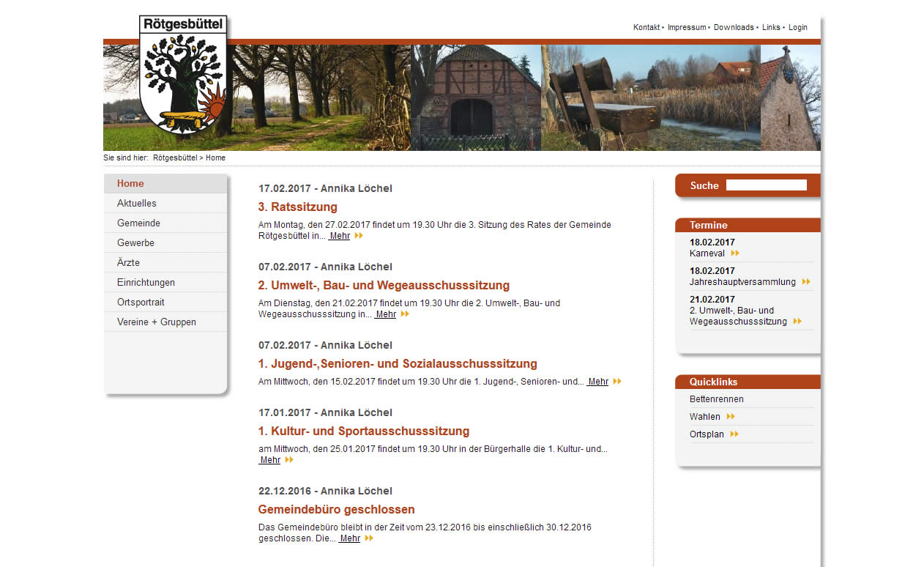Open the Bettenrennen quicklink

pos(717,399)
